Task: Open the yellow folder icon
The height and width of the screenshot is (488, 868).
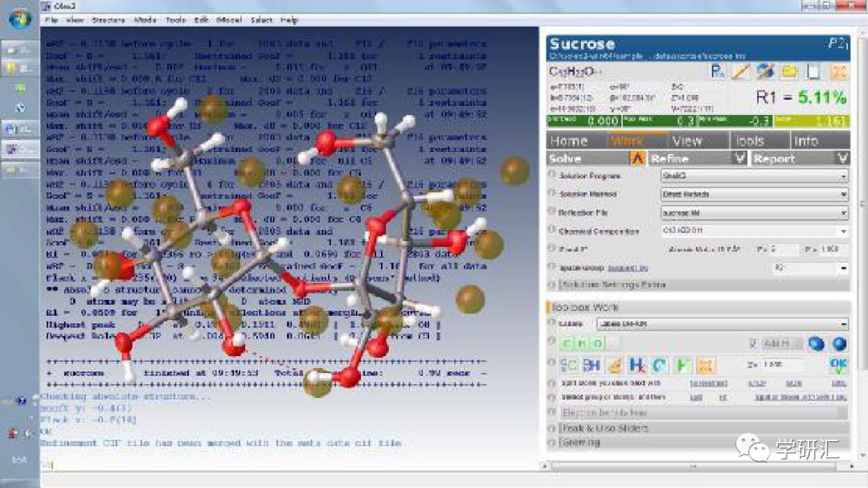Action: point(789,72)
